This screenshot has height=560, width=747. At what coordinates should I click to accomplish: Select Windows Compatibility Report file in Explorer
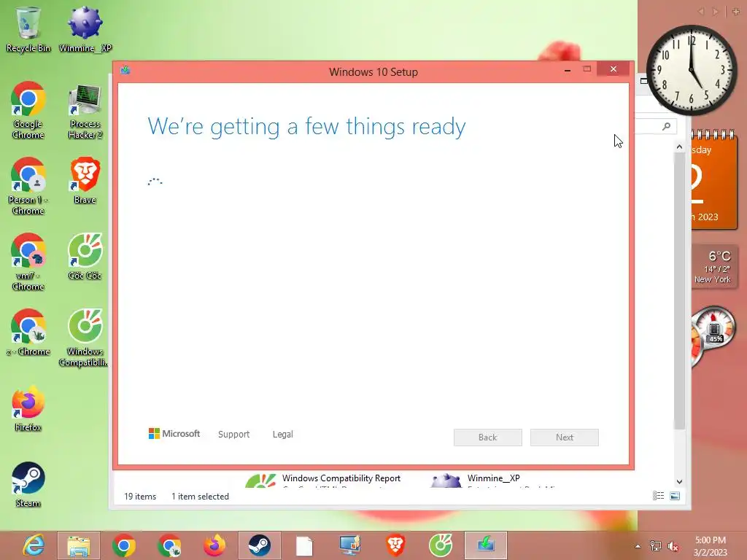323,480
